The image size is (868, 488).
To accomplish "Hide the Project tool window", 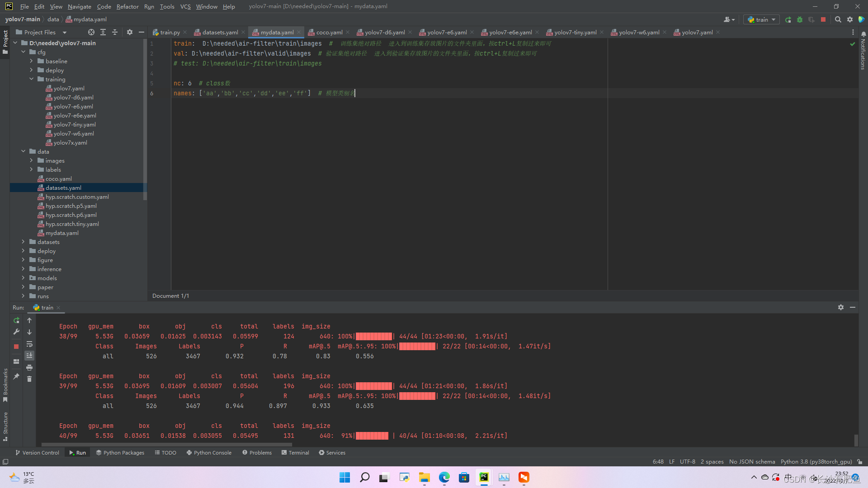I will [x=142, y=32].
